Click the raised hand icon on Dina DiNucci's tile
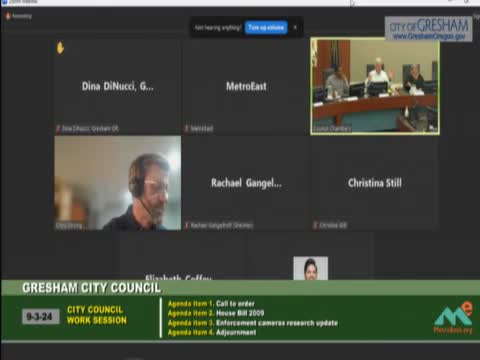 [60, 48]
